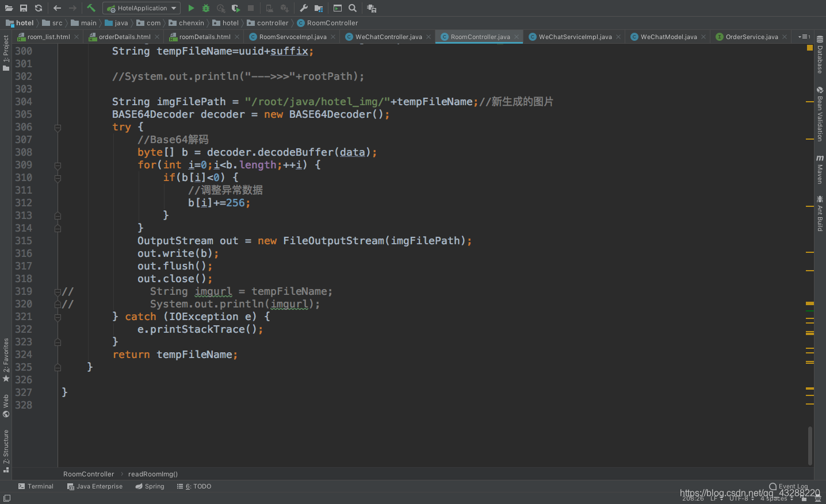Open settings with the wrench icon

click(x=304, y=8)
